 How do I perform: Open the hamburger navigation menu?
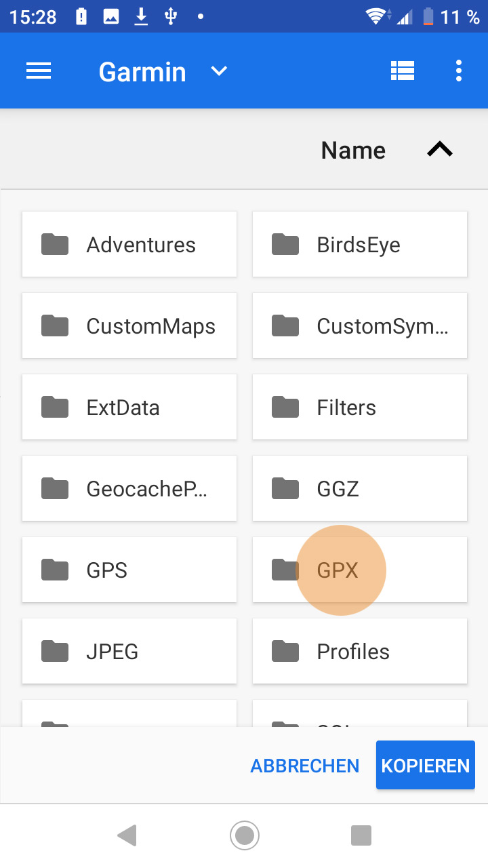[39, 71]
